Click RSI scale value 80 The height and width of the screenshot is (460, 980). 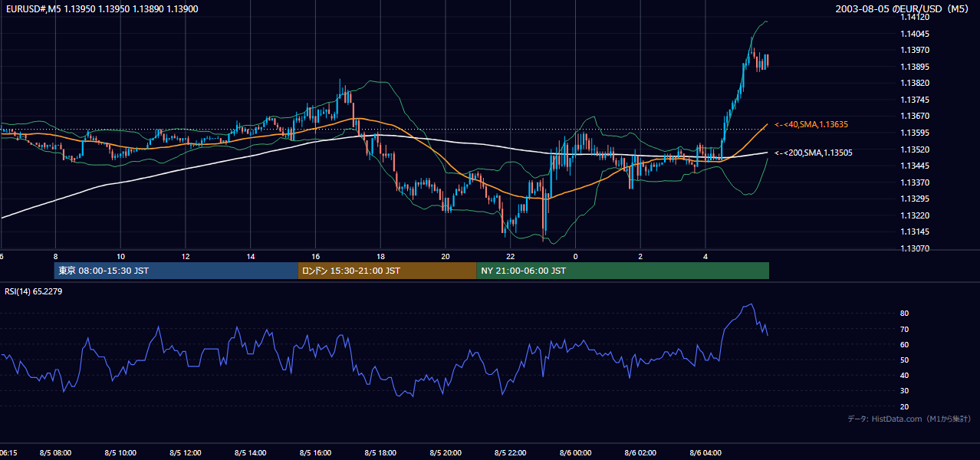(905, 314)
